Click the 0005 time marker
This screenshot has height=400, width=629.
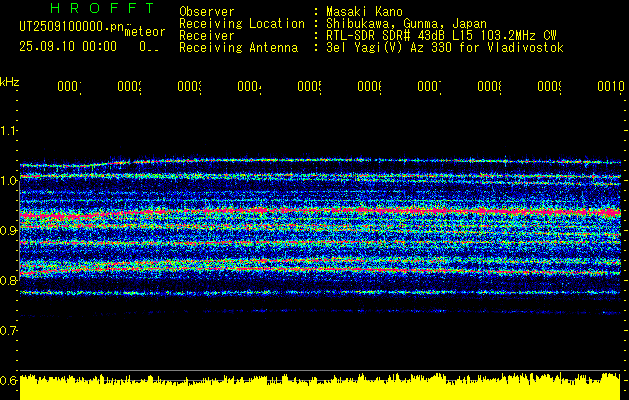coord(309,86)
